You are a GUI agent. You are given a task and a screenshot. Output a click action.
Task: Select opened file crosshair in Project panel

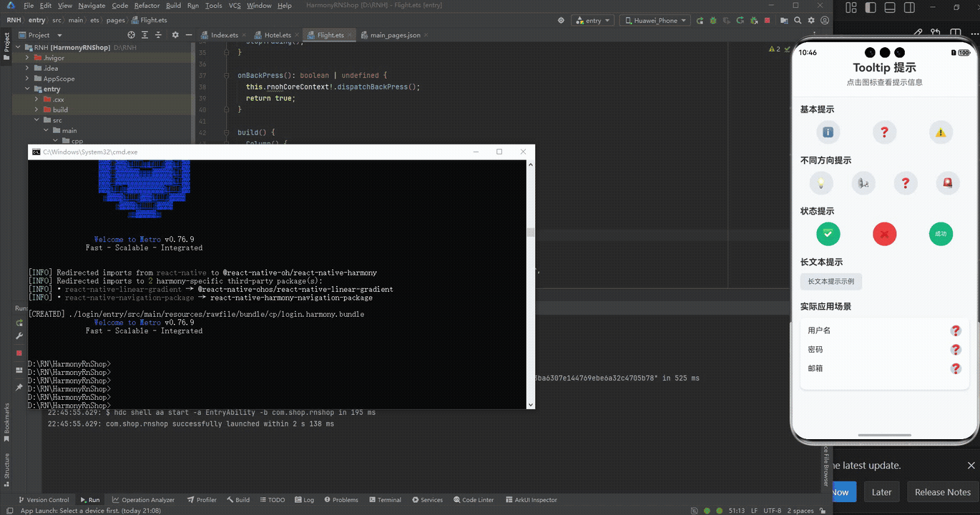[131, 34]
